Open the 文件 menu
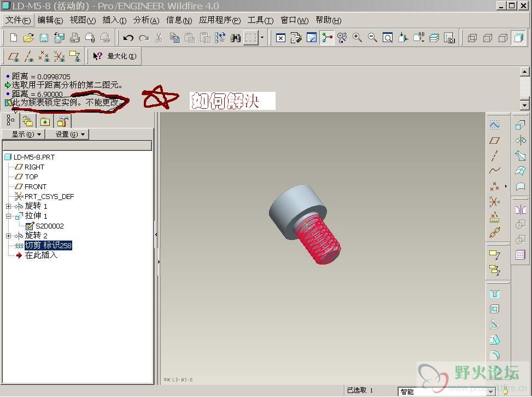Image resolution: width=532 pixels, height=398 pixels. point(17,20)
